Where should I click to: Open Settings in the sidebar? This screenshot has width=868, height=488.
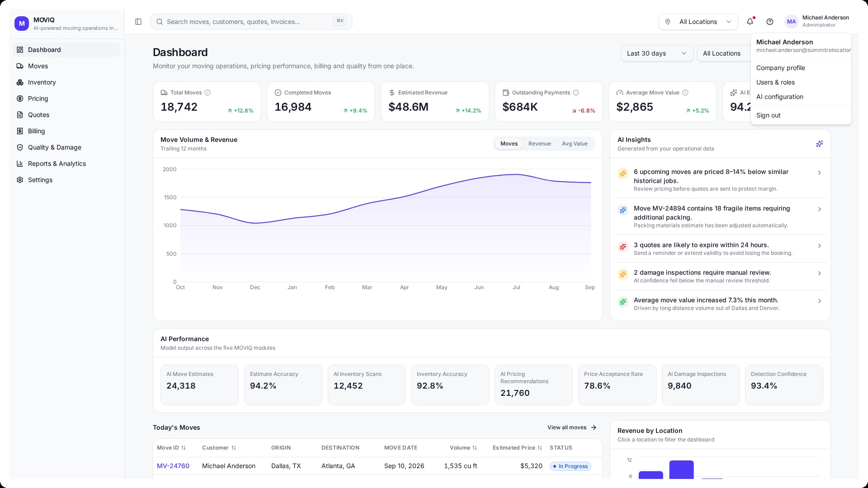coord(66,180)
